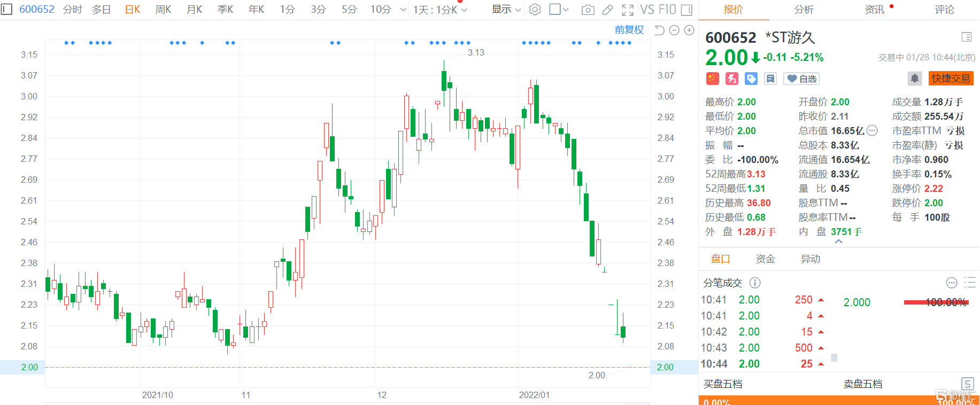Take a chart snapshot with camera icon
Viewport: 980px width, 405px height.
tap(588, 10)
